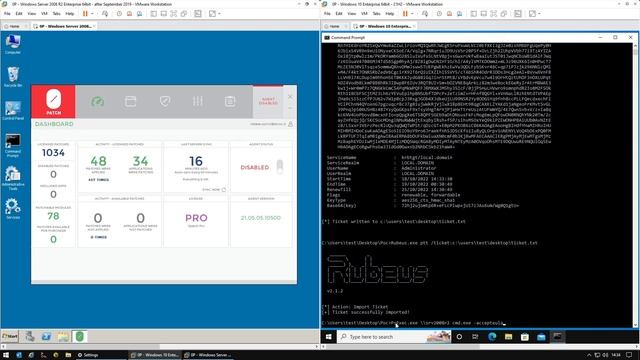Select the Windows 10 Enterprise VM tab
The height and width of the screenshot is (360, 640).
click(384, 26)
